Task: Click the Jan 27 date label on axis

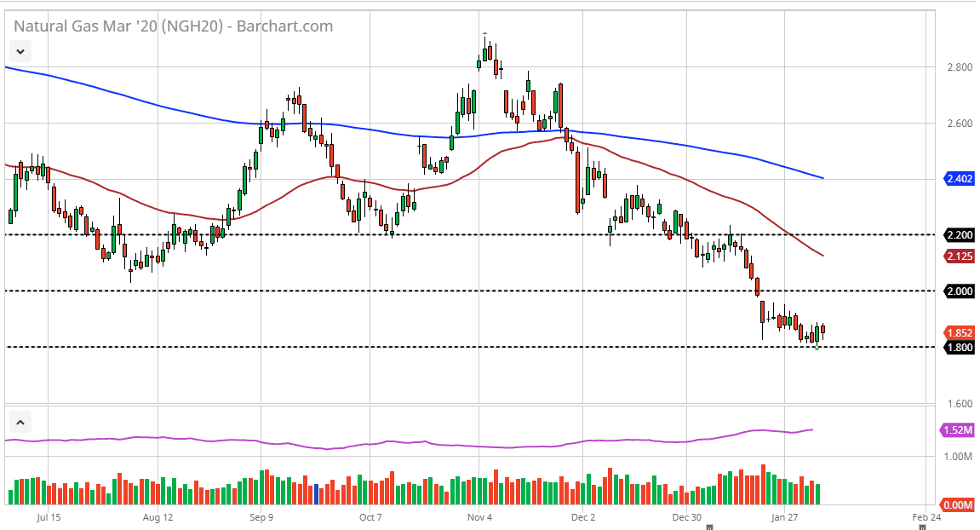Action: 784,516
